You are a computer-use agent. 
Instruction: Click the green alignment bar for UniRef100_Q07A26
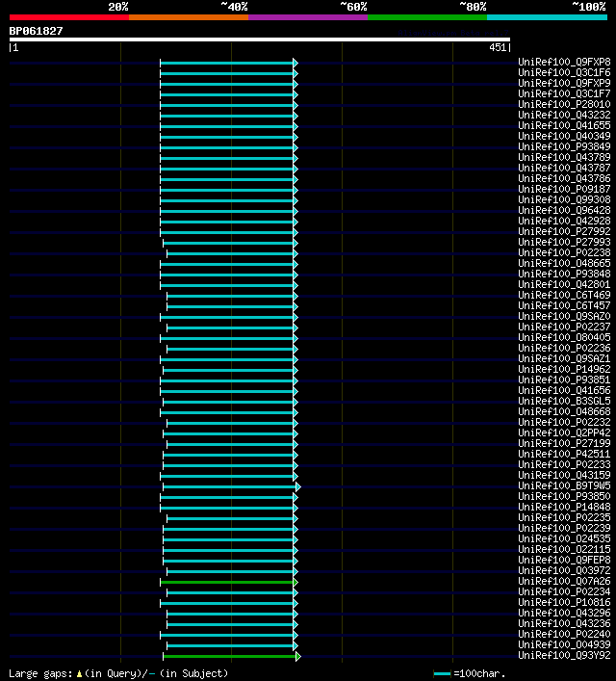227,583
